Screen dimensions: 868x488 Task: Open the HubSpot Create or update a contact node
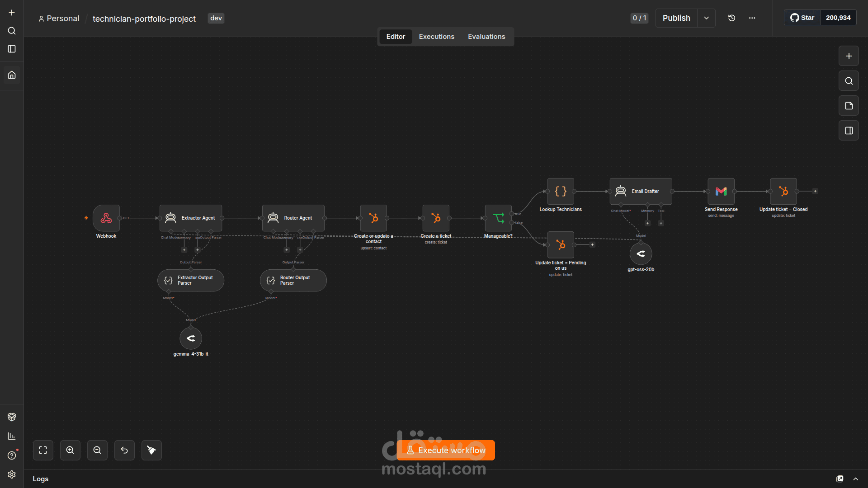[x=373, y=218]
